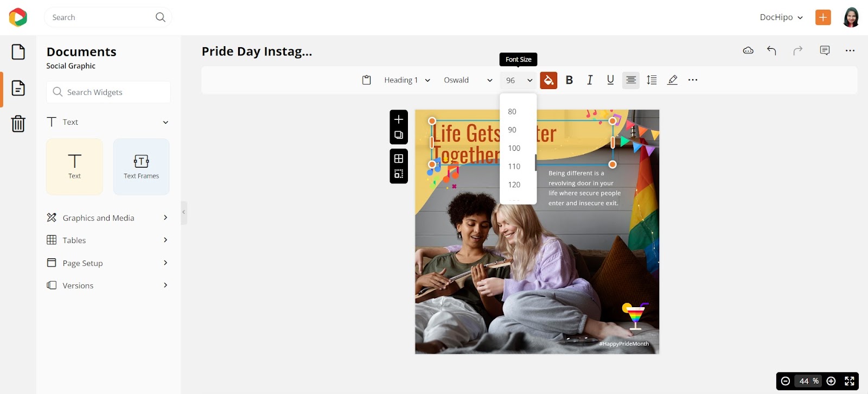868x394 pixels.
Task: Redo the last action
Action: 798,50
